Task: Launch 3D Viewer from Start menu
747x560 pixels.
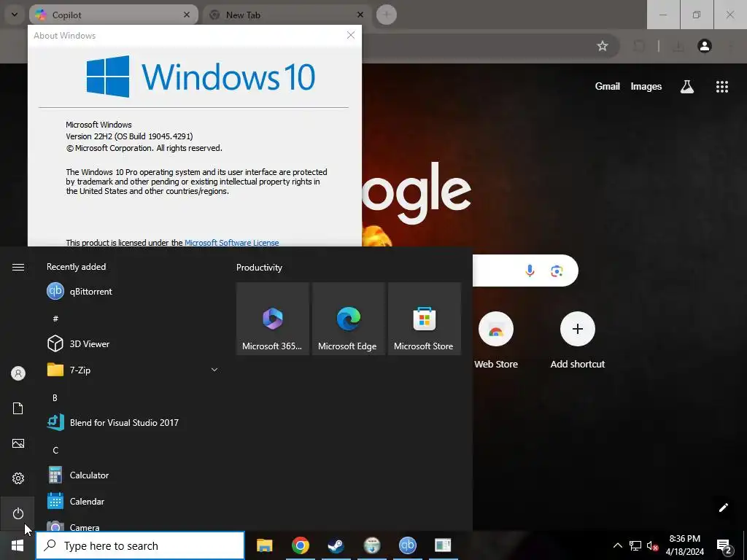Action: pos(133,343)
